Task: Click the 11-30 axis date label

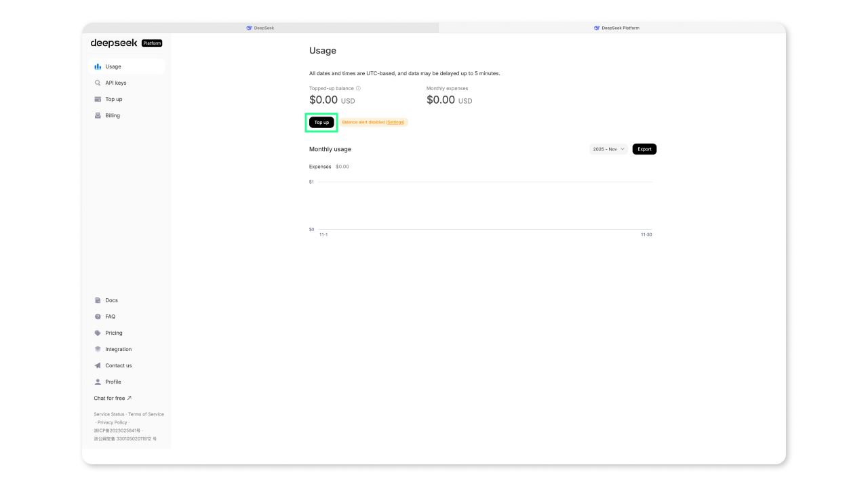Action: 646,235
